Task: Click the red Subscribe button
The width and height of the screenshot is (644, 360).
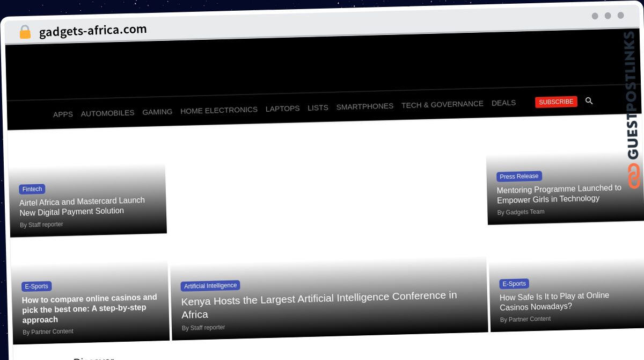Action: pos(556,102)
